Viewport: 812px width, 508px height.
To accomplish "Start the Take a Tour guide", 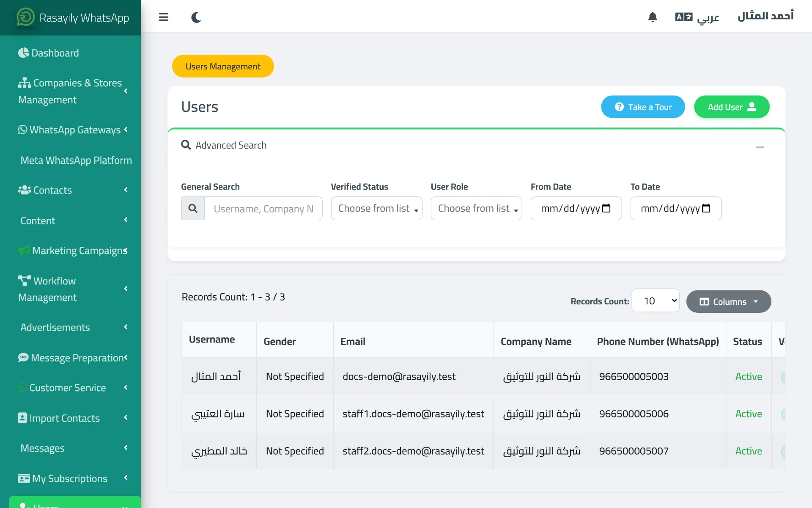I will (x=643, y=107).
